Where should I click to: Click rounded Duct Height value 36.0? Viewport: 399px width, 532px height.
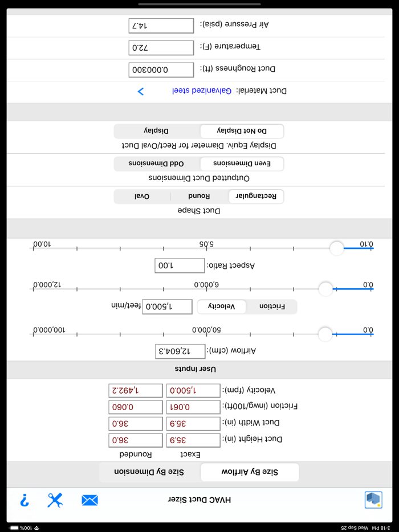tap(136, 440)
